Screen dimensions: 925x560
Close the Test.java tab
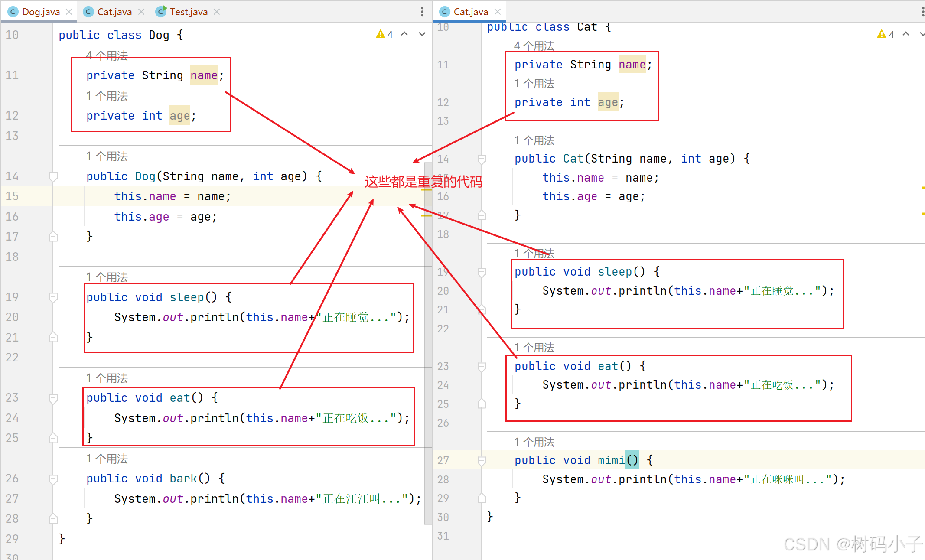click(x=217, y=12)
